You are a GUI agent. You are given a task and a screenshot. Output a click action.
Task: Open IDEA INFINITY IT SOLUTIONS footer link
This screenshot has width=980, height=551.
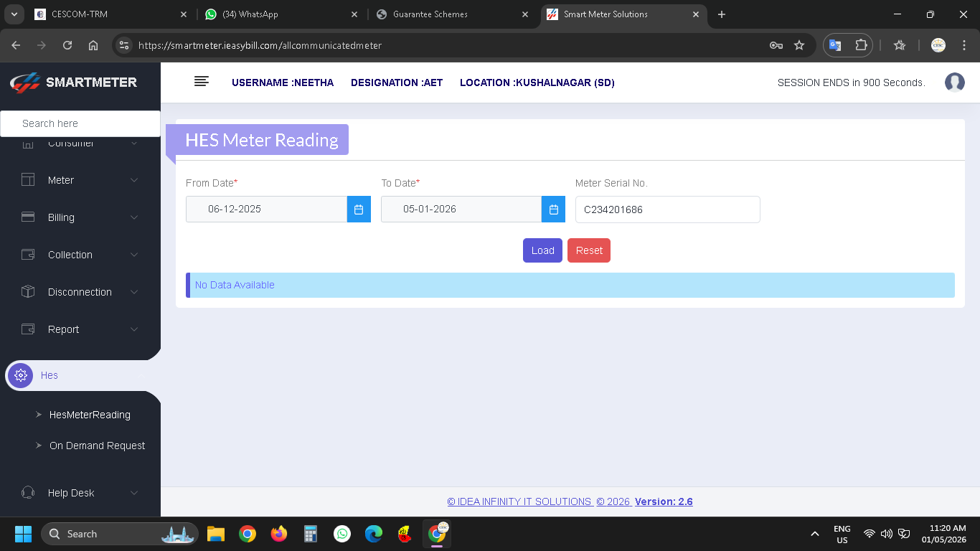[521, 501]
